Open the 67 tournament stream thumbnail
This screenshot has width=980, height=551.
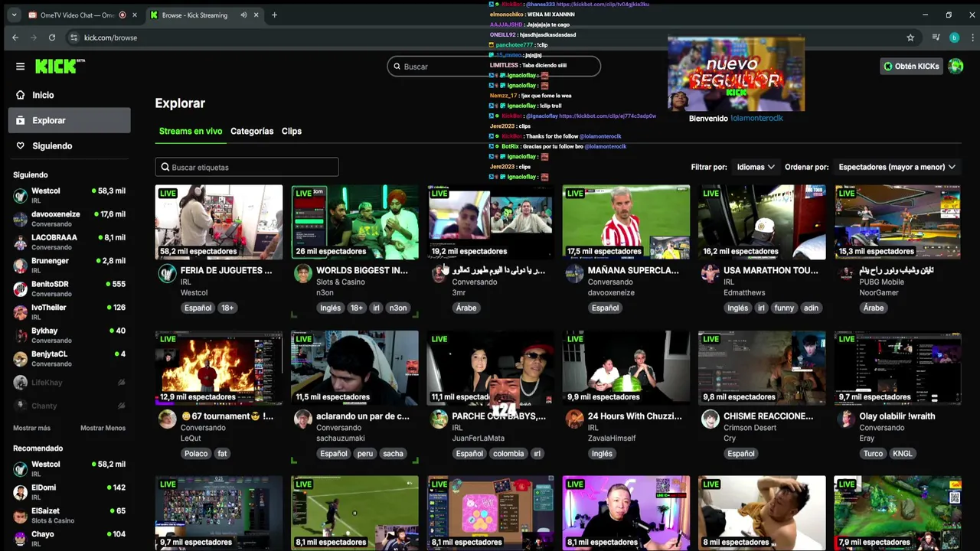tap(219, 367)
